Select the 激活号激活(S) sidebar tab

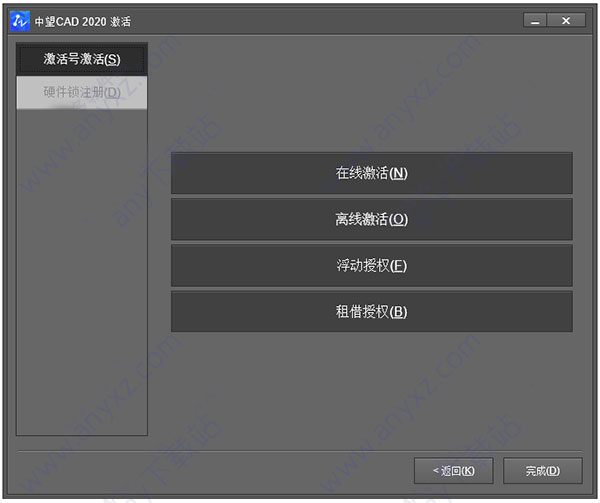(82, 59)
